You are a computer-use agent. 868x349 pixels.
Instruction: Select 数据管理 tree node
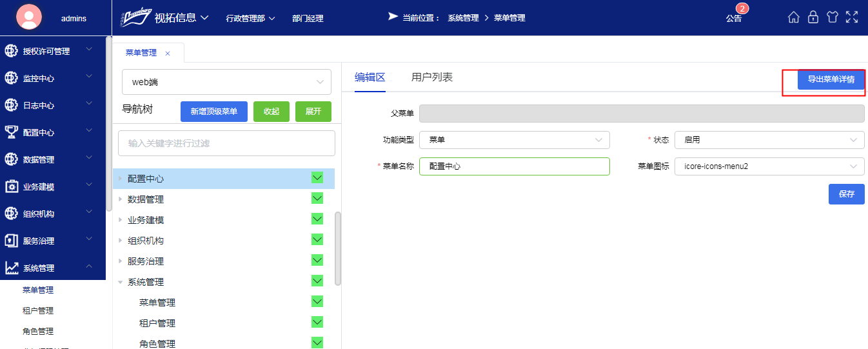pos(146,199)
